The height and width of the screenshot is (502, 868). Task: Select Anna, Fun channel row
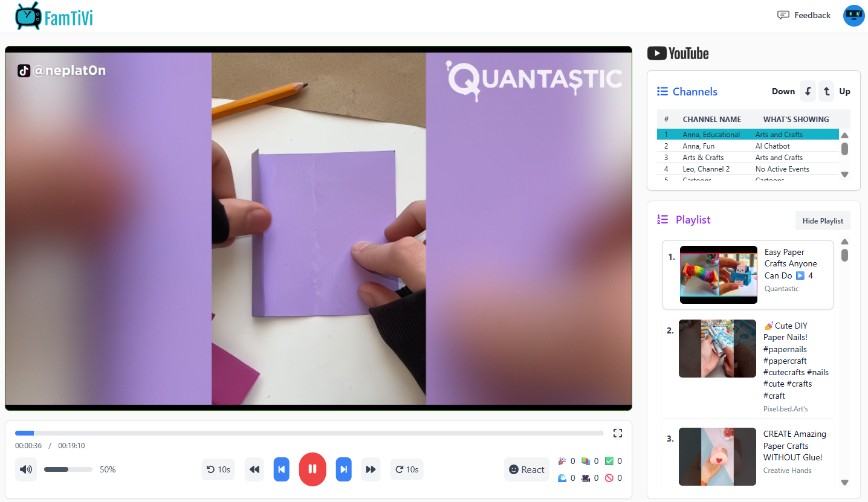[x=748, y=146]
